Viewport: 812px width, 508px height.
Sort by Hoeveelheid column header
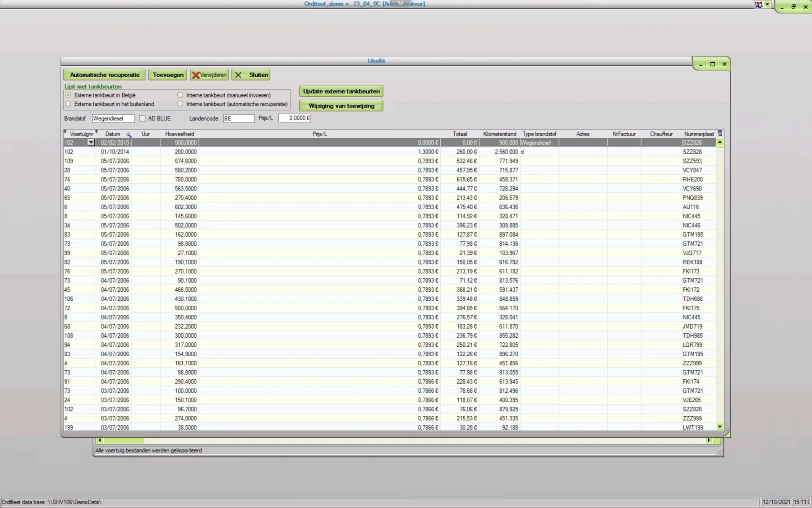point(180,134)
